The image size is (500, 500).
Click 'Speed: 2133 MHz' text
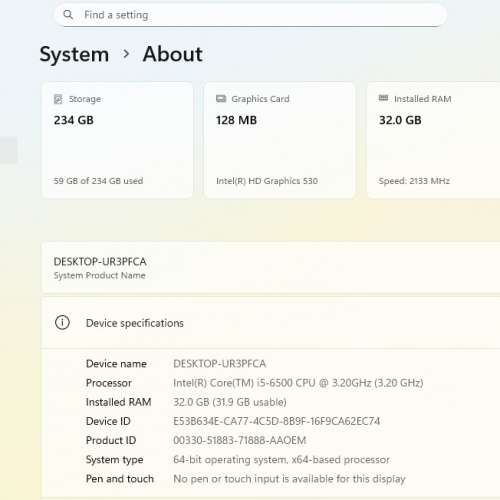pos(414,181)
